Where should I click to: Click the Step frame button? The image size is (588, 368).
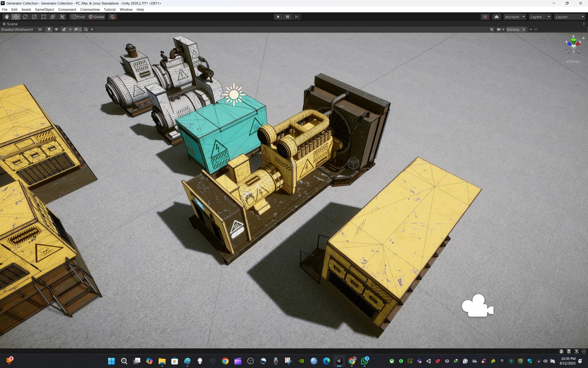pos(297,17)
